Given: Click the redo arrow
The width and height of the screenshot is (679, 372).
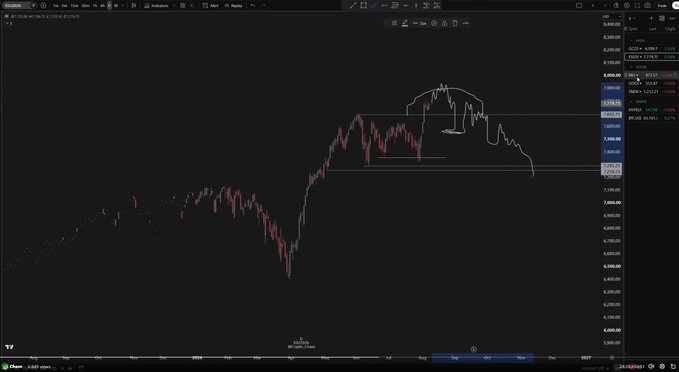Looking at the screenshot, I should click(x=263, y=6).
